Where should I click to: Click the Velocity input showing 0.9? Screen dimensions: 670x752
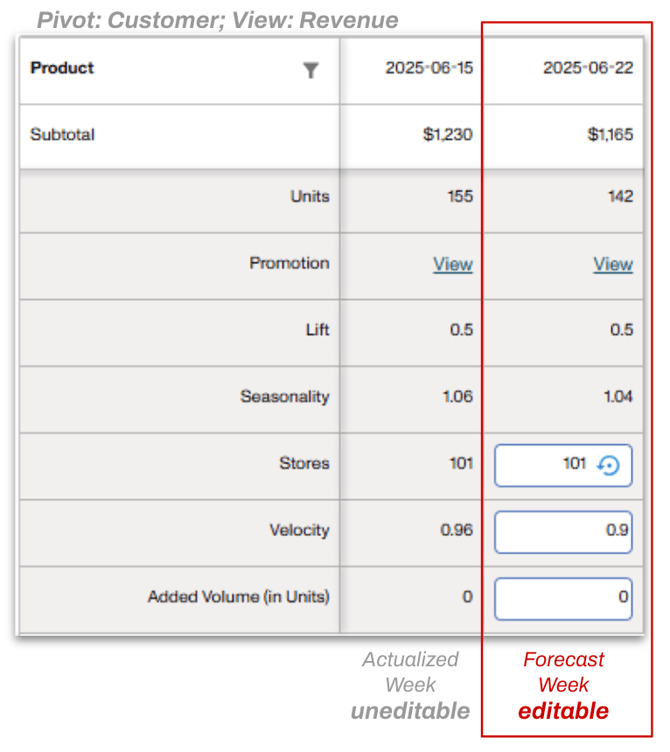[x=563, y=531]
